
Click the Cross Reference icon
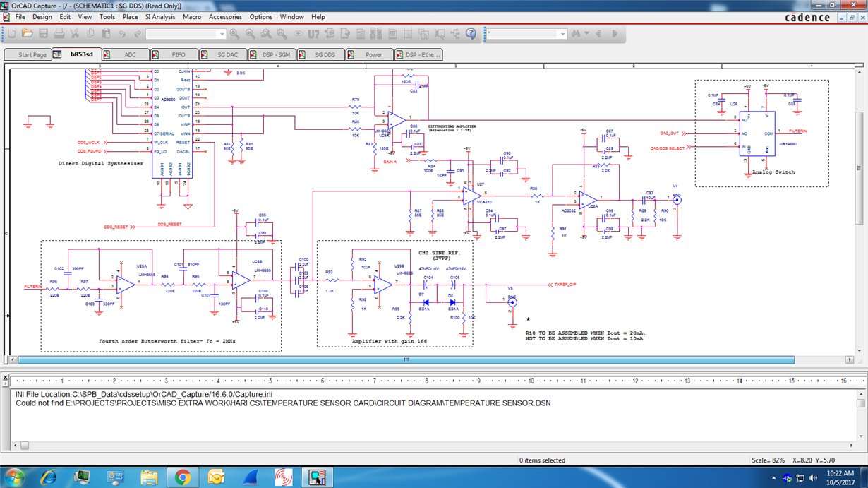click(376, 33)
